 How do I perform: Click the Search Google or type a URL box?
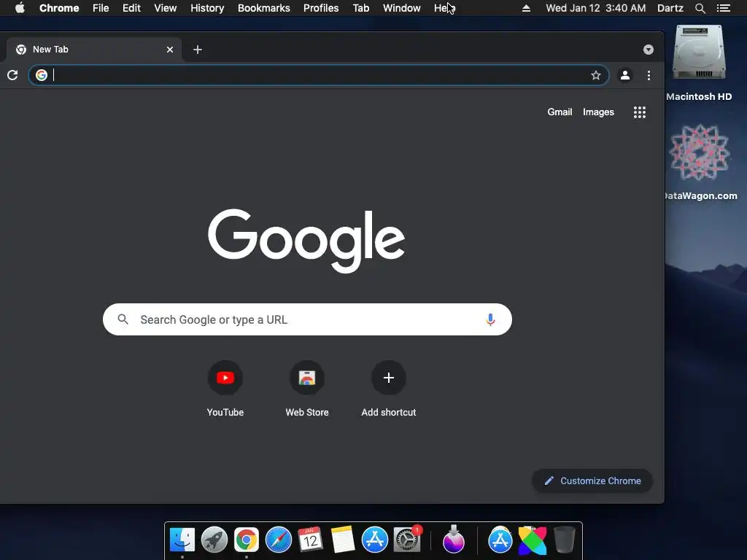[307, 319]
